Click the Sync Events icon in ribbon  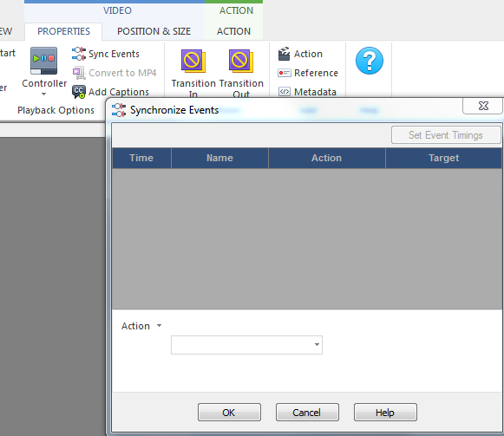coord(79,54)
